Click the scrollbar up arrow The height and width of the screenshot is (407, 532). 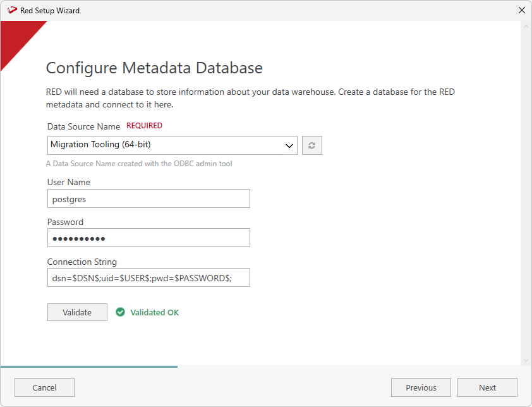click(x=526, y=27)
